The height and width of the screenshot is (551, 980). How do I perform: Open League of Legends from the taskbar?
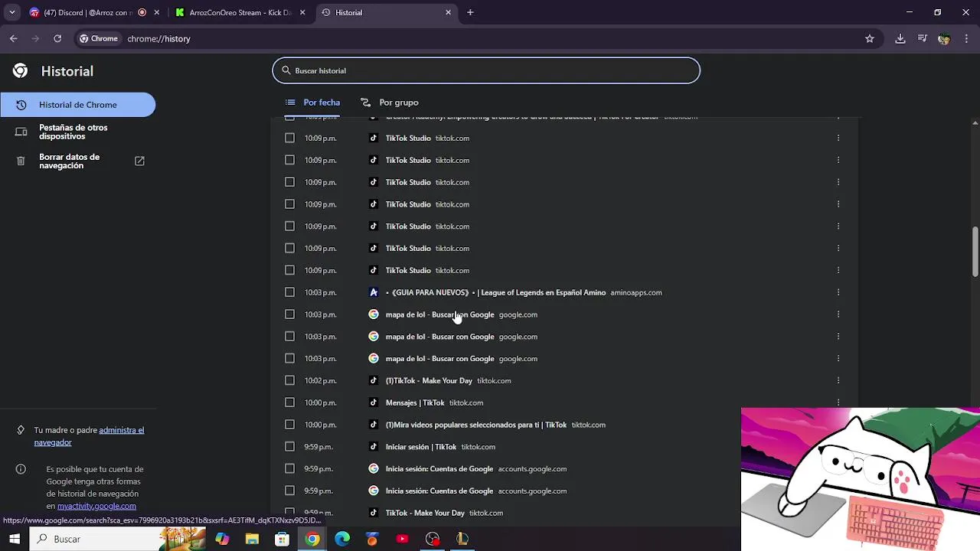pos(462,539)
